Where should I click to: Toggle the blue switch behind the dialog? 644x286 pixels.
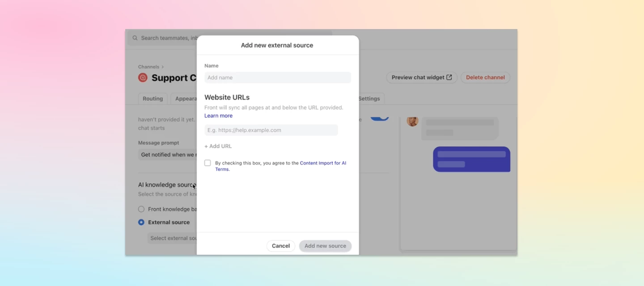pyautogui.click(x=379, y=118)
